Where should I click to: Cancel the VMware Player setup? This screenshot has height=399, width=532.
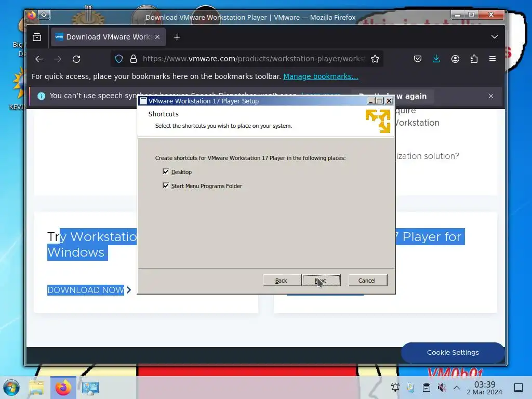(x=367, y=281)
